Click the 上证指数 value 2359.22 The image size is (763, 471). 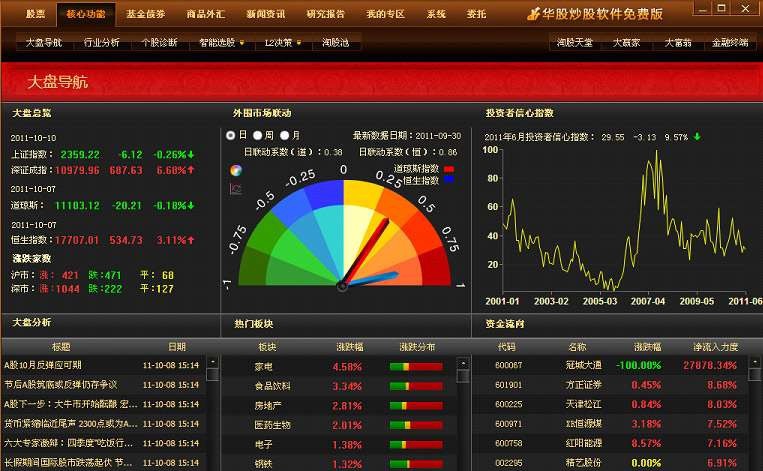80,155
